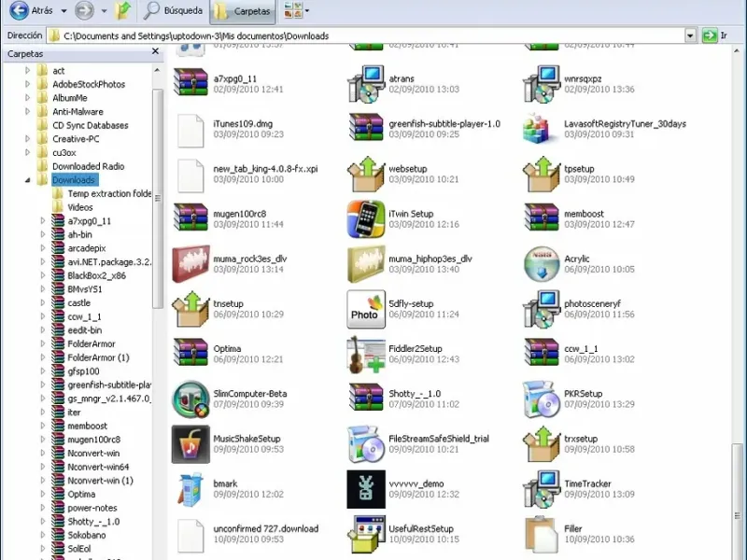Expand a7xpg0_11 archive in tree
The image size is (747, 560).
tap(42, 221)
